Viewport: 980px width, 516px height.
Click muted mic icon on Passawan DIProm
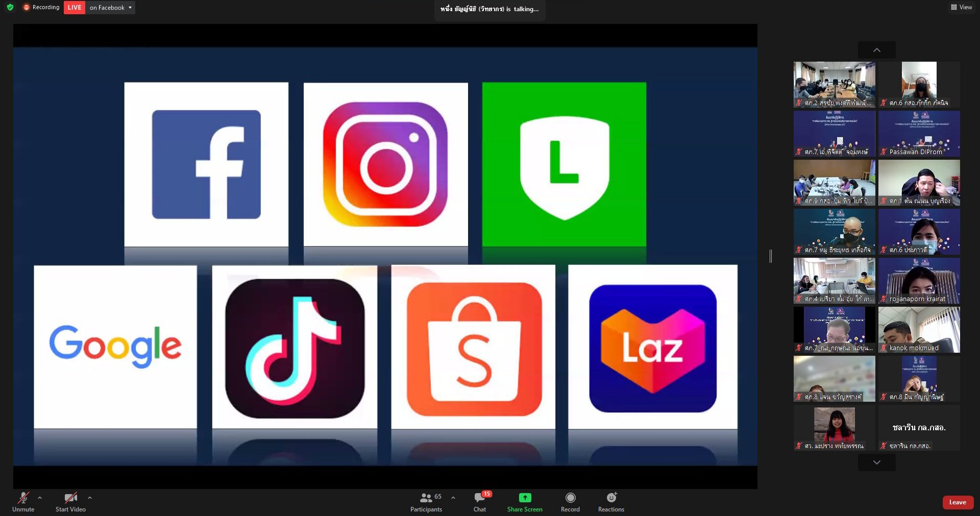pyautogui.click(x=884, y=152)
